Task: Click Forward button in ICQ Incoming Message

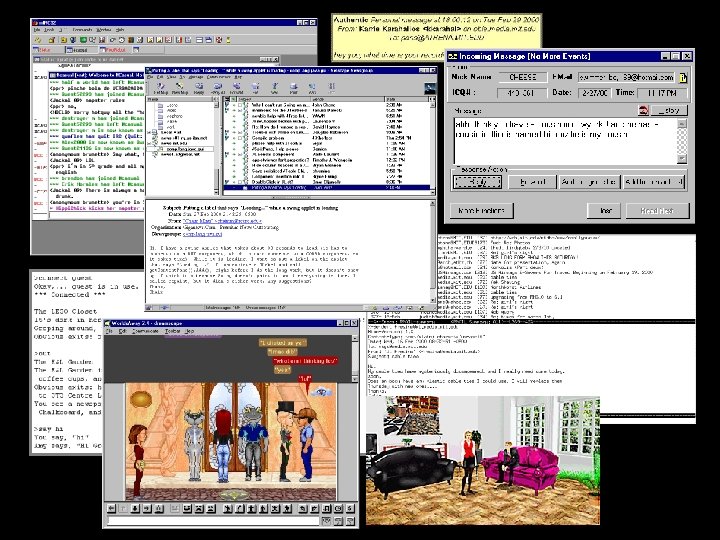Action: point(532,182)
